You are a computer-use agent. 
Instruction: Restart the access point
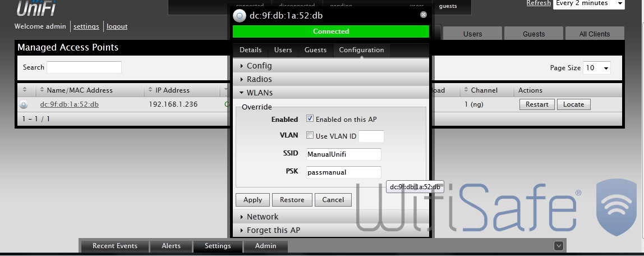[x=537, y=104]
